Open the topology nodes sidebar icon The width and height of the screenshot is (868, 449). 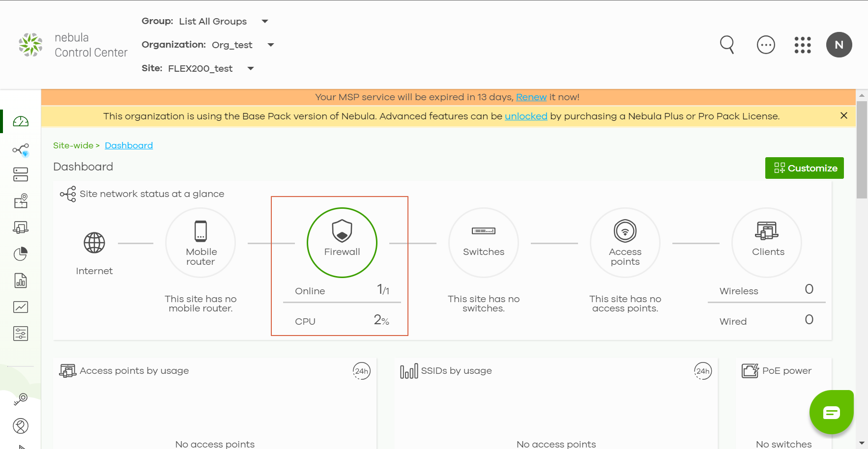tap(21, 149)
